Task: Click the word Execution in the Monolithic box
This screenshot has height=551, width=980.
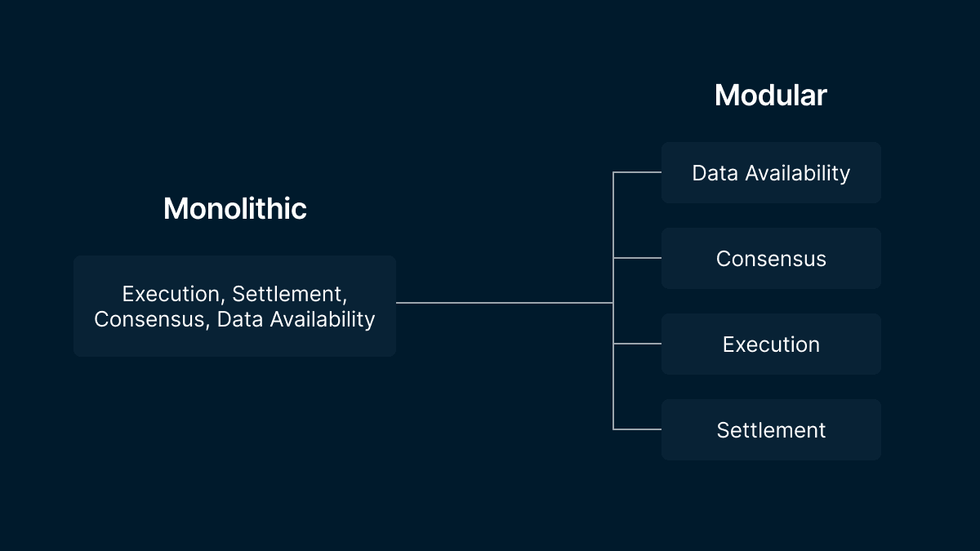Action: 171,294
